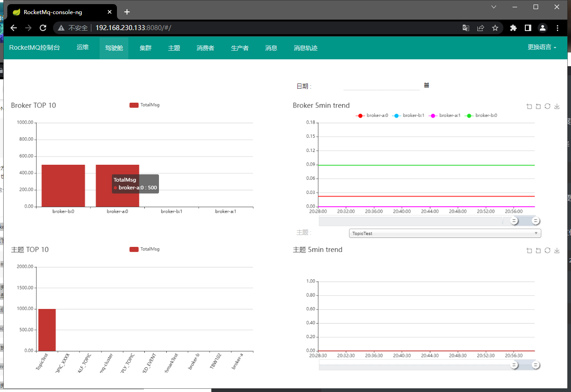Click the area zoom icon on 主题 5min trend
Image resolution: width=571 pixels, height=392 pixels.
tap(529, 251)
